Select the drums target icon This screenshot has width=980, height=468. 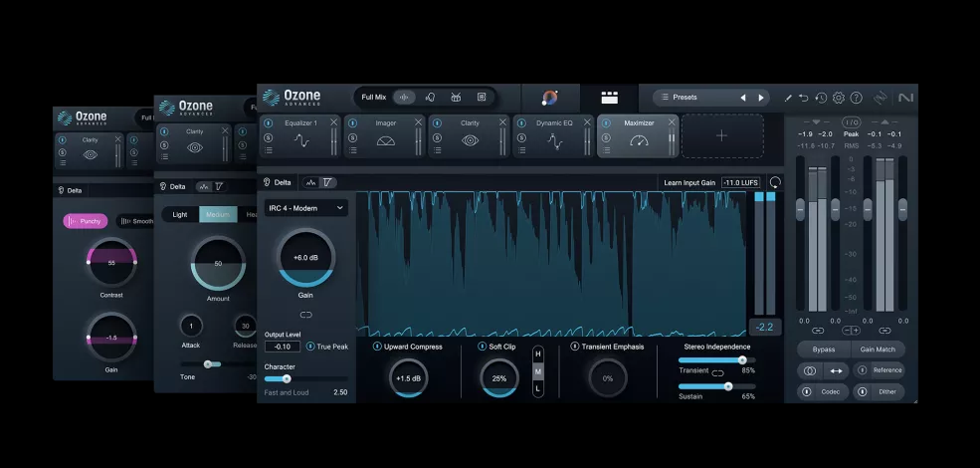click(x=456, y=97)
